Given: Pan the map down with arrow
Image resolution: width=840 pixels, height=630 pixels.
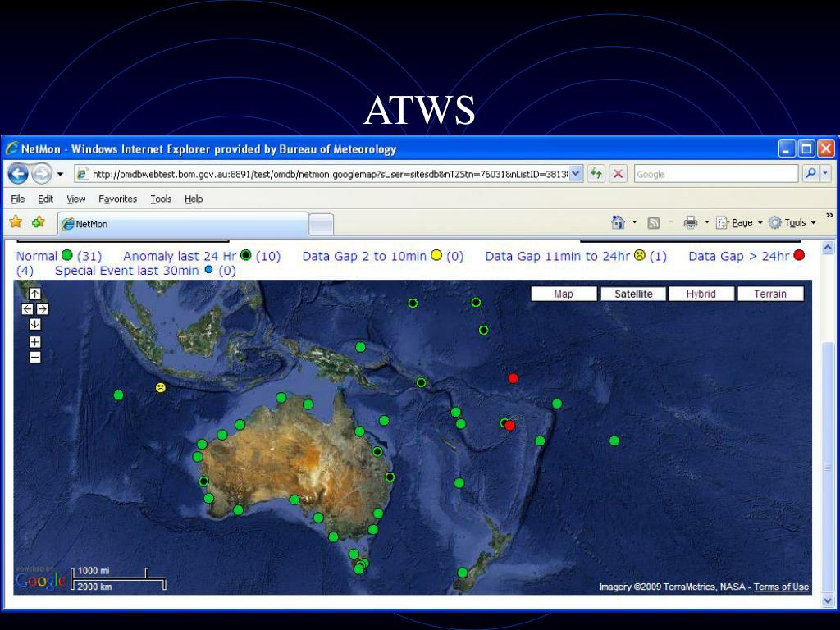Looking at the screenshot, I should point(34,324).
